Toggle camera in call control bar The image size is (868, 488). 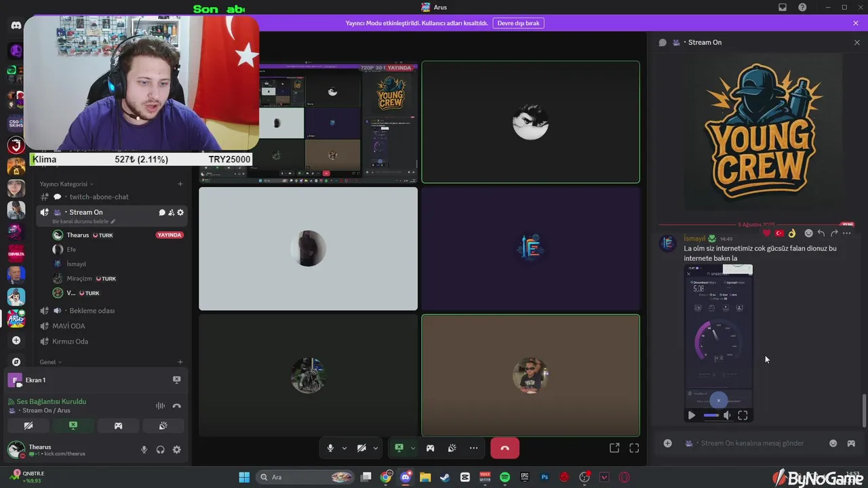(361, 448)
